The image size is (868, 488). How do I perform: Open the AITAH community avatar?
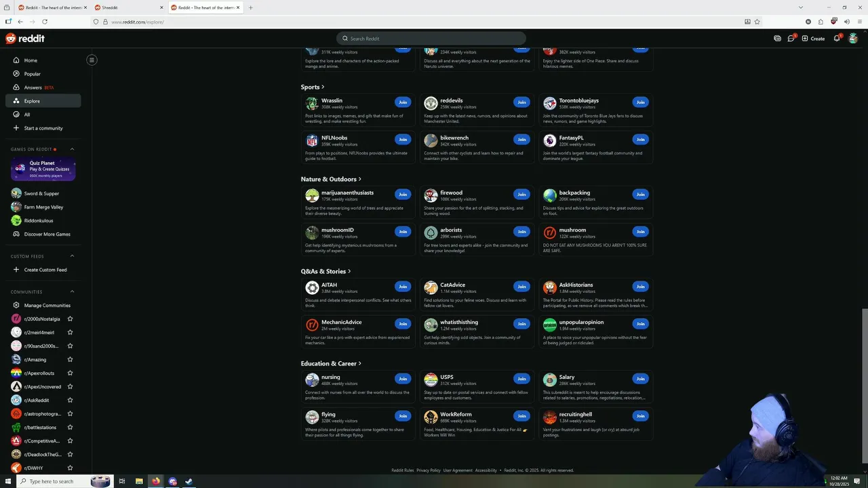[312, 287]
